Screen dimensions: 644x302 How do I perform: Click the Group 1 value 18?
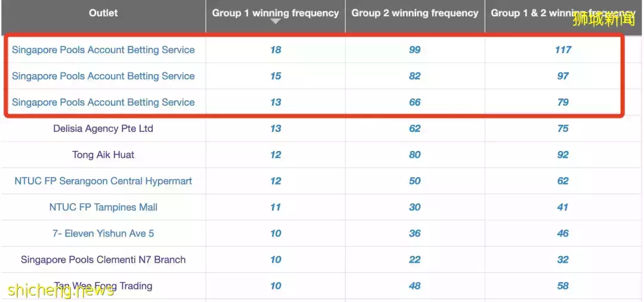(275, 50)
